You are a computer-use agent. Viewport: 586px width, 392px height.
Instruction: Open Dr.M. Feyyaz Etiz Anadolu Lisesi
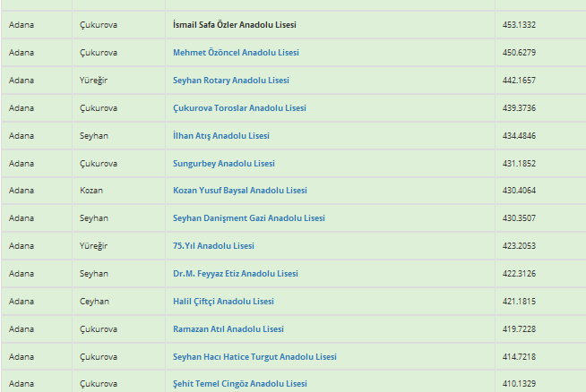click(235, 274)
